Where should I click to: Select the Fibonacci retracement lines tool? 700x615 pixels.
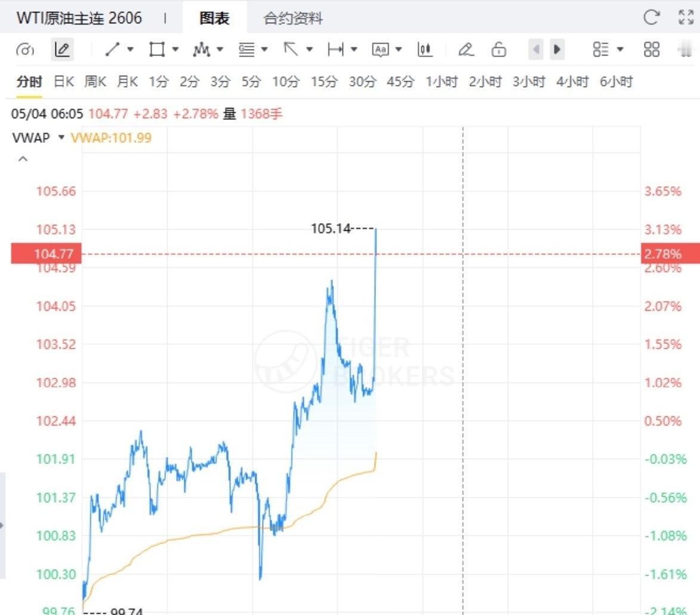point(246,50)
